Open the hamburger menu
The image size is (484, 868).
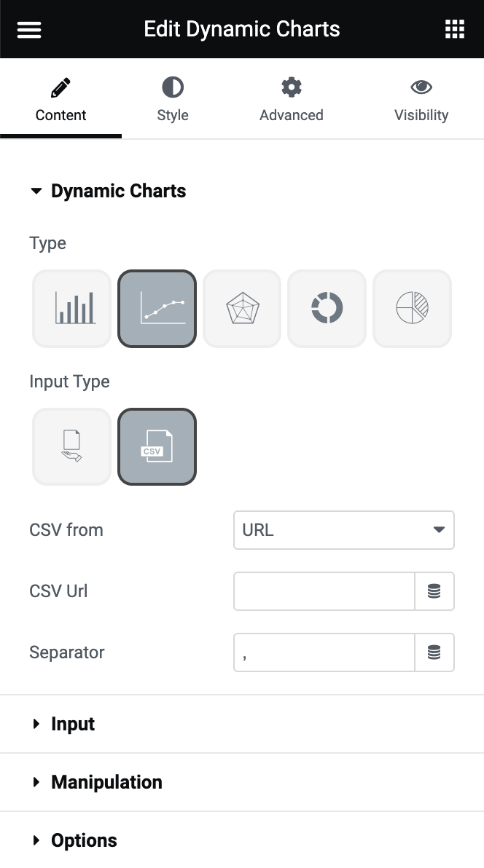point(29,29)
